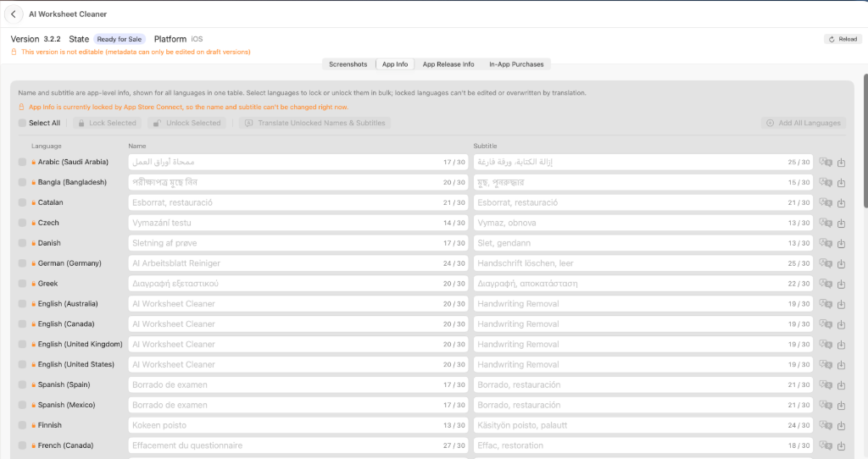Viewport: 868px width, 459px height.
Task: Check the Spanish (Mexico) row checkbox
Action: point(22,406)
